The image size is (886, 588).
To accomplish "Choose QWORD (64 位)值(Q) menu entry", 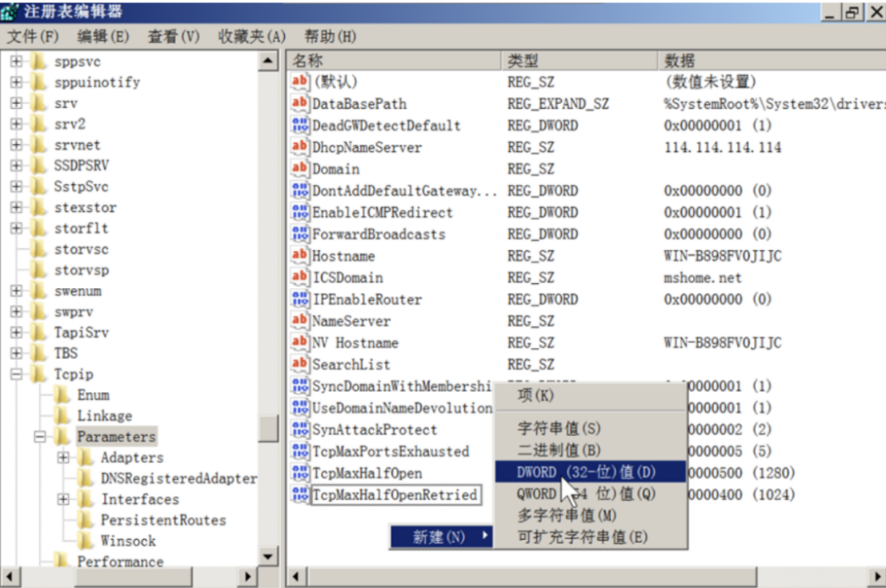I will click(591, 494).
